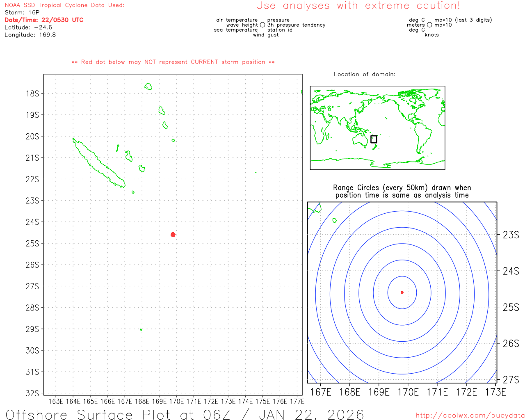Click the 170E label under range circles map
The image size is (525, 420).
[408, 392]
